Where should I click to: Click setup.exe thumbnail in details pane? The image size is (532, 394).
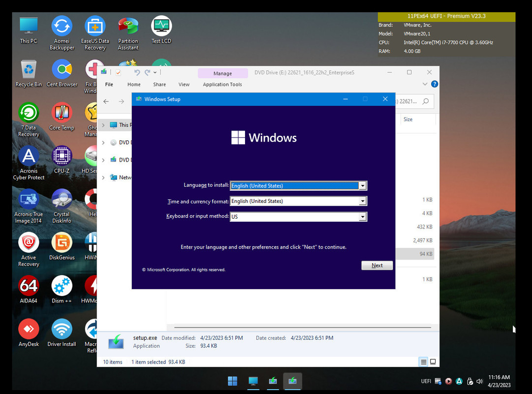click(116, 342)
